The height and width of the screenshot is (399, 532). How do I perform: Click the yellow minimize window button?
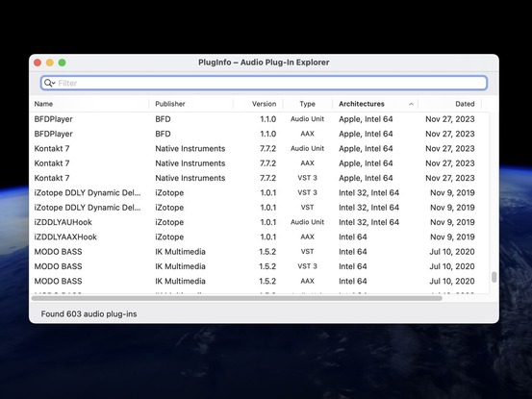point(50,62)
